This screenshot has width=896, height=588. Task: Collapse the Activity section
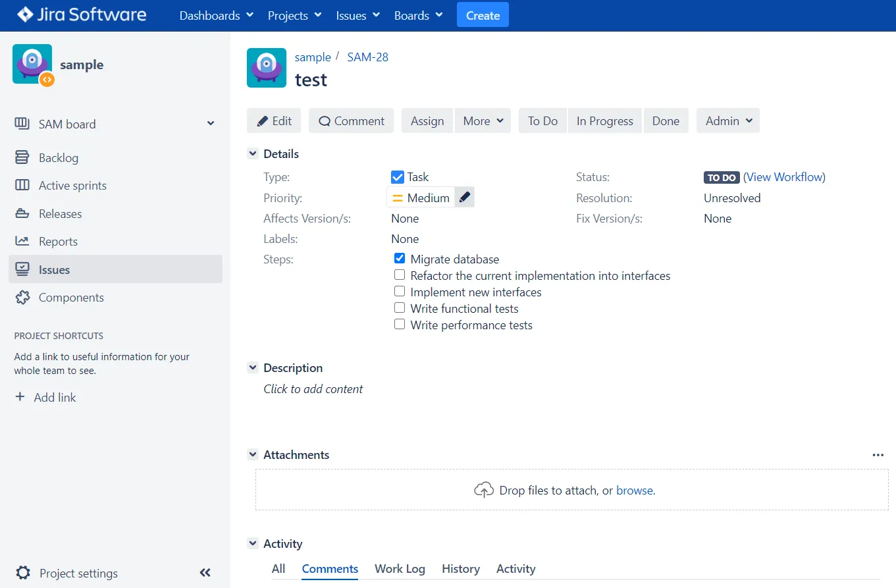pyautogui.click(x=252, y=543)
